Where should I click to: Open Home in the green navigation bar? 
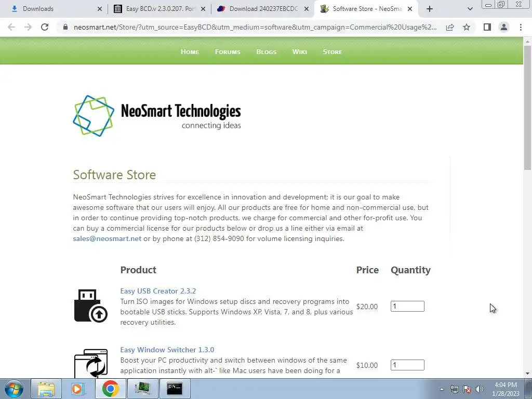coord(190,52)
